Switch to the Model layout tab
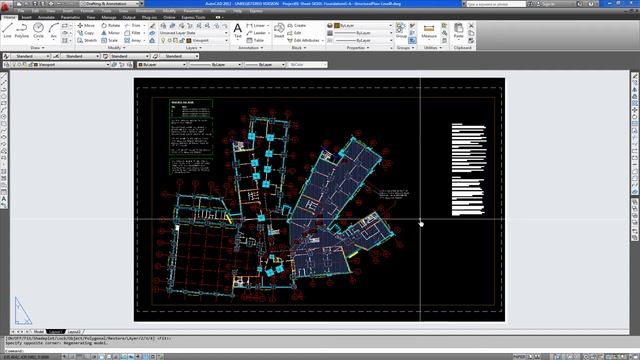Image resolution: width=640 pixels, height=360 pixels. [39, 332]
